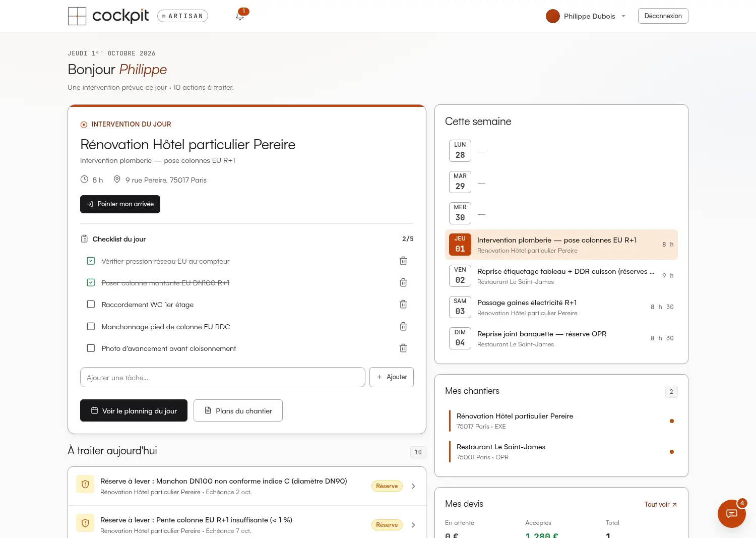Click shield icon on Manchon DN100 réserve
Viewport: 756px width, 538px height.
point(85,484)
